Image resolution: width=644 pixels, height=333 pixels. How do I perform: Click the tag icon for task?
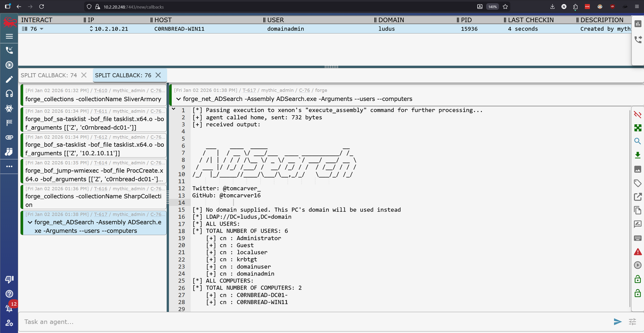tap(638, 183)
